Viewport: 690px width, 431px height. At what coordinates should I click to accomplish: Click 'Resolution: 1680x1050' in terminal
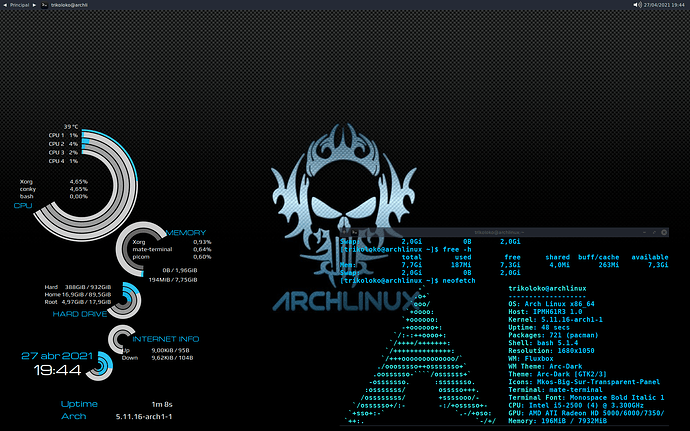pyautogui.click(x=551, y=351)
